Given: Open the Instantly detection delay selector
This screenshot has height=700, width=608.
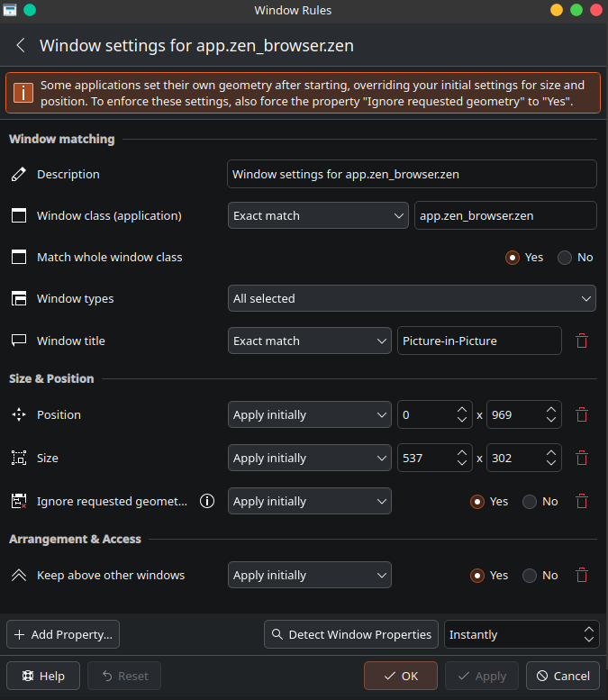Looking at the screenshot, I should 522,634.
